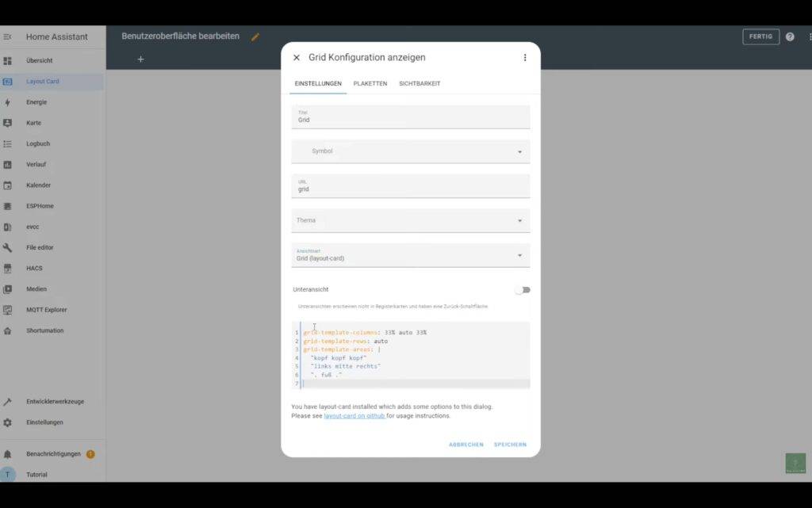Collapse the Home Assistant sidebar menu icon
Image resolution: width=812 pixels, height=508 pixels.
click(8, 36)
